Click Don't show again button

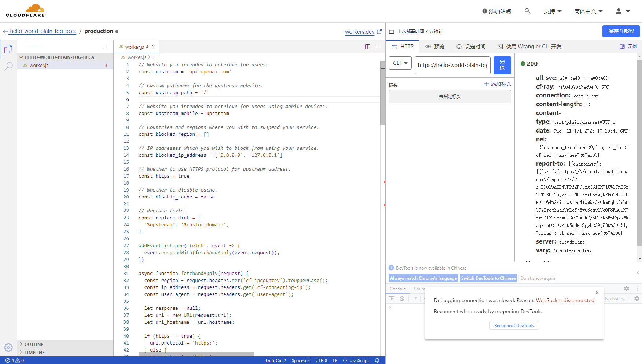point(538,278)
